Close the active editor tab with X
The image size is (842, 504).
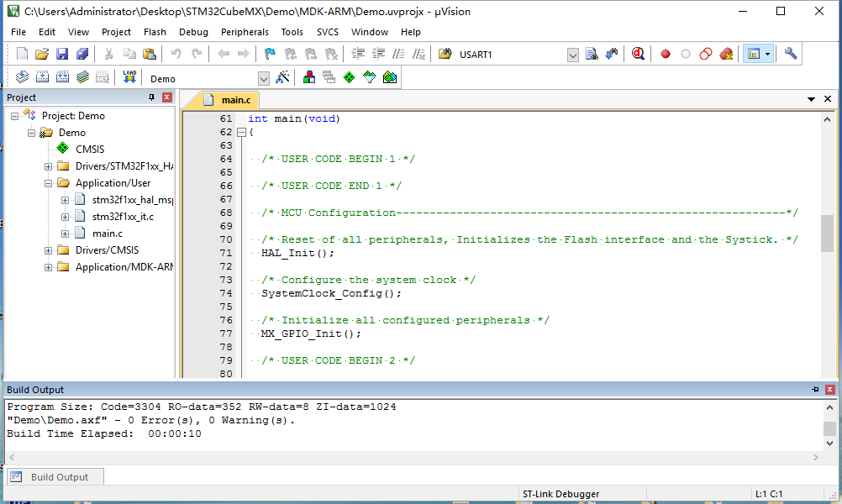[x=828, y=99]
